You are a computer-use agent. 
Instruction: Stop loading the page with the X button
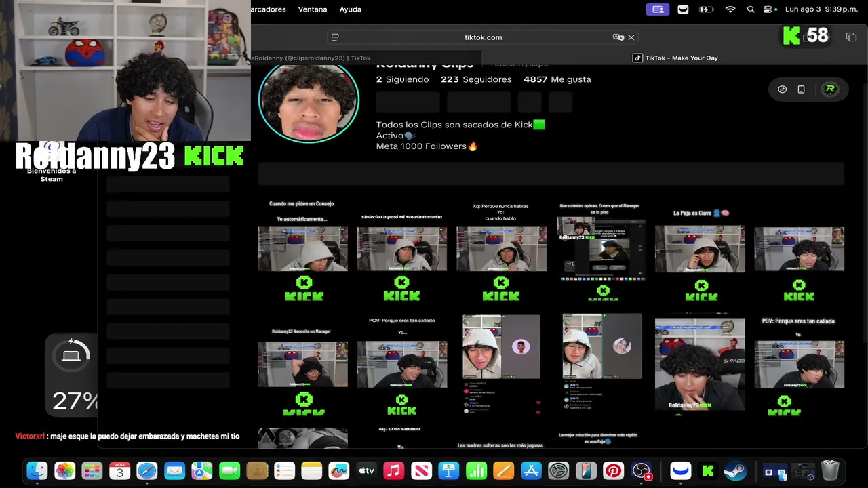[x=631, y=37]
